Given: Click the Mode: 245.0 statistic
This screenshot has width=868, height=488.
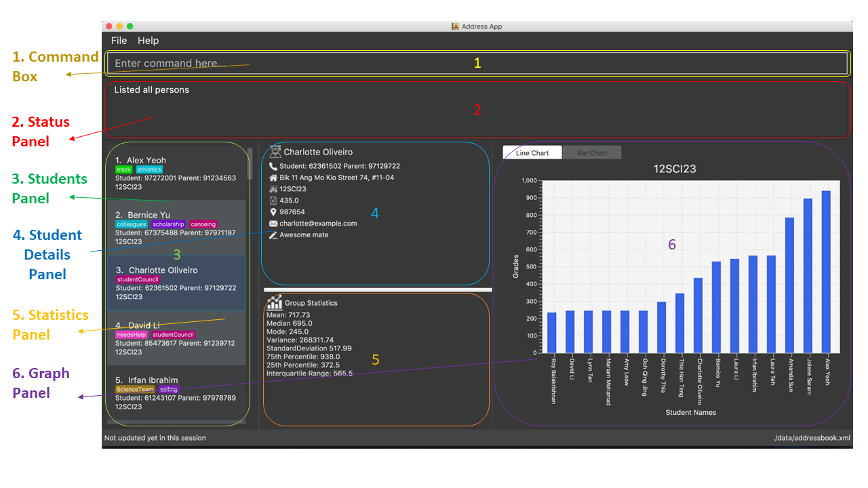Looking at the screenshot, I should [288, 332].
